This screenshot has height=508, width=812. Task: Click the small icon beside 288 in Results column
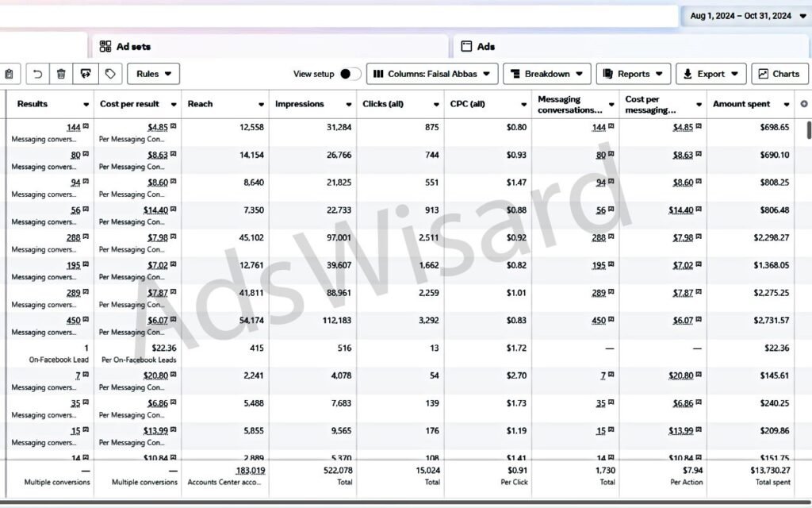tap(86, 237)
